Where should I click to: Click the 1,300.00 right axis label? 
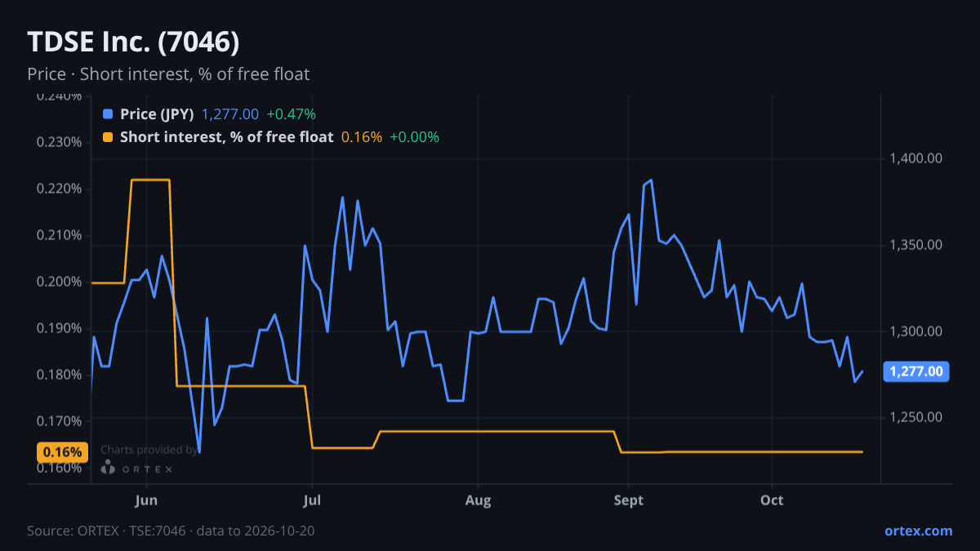[x=916, y=331]
